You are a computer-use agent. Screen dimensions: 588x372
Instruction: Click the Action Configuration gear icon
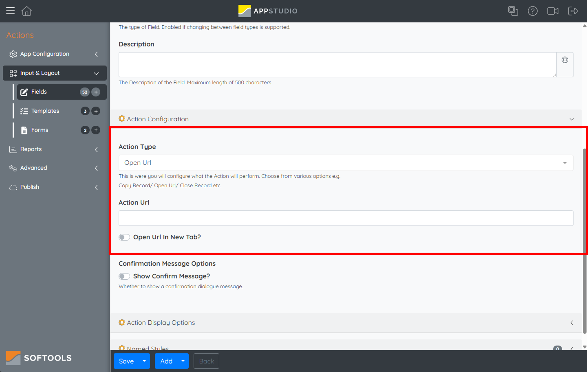[x=122, y=119]
